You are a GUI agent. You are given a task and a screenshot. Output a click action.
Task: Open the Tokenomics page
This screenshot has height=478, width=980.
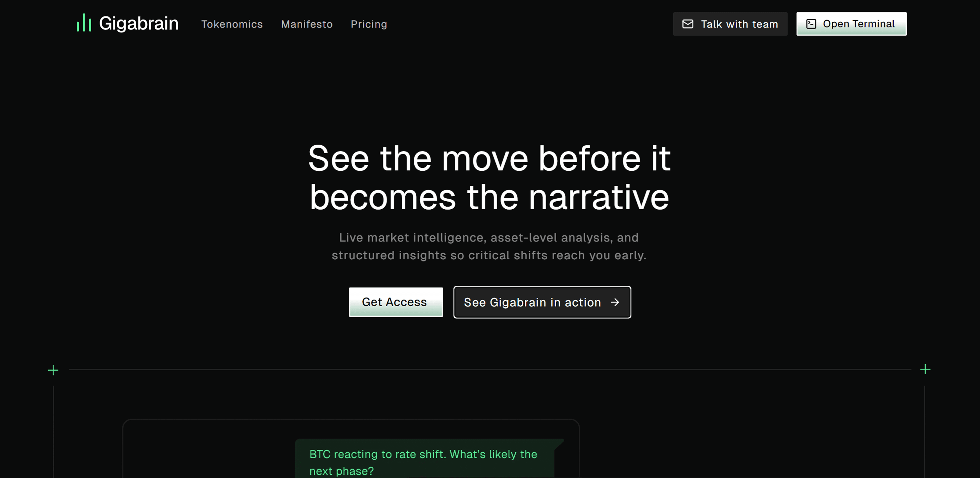(x=232, y=24)
